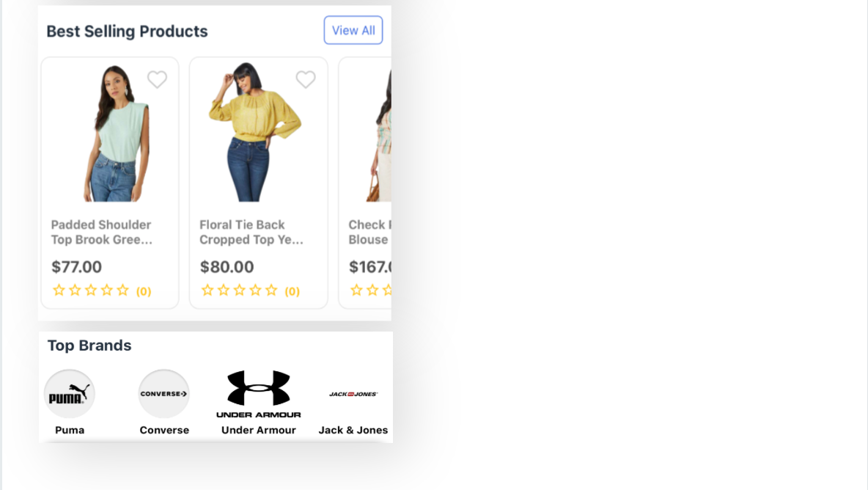Select the Under Armour logo
This screenshot has width=868, height=490.
(x=259, y=394)
